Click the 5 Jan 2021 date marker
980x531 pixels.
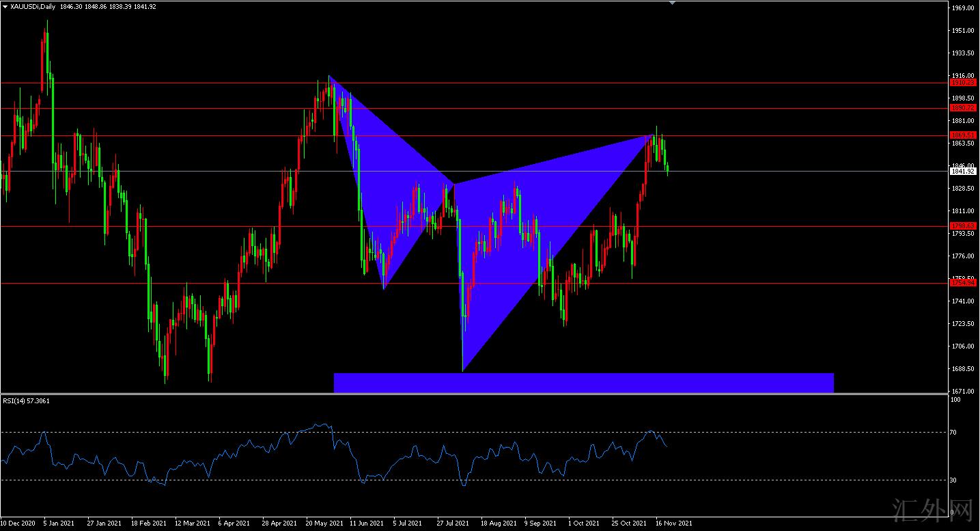(59, 523)
